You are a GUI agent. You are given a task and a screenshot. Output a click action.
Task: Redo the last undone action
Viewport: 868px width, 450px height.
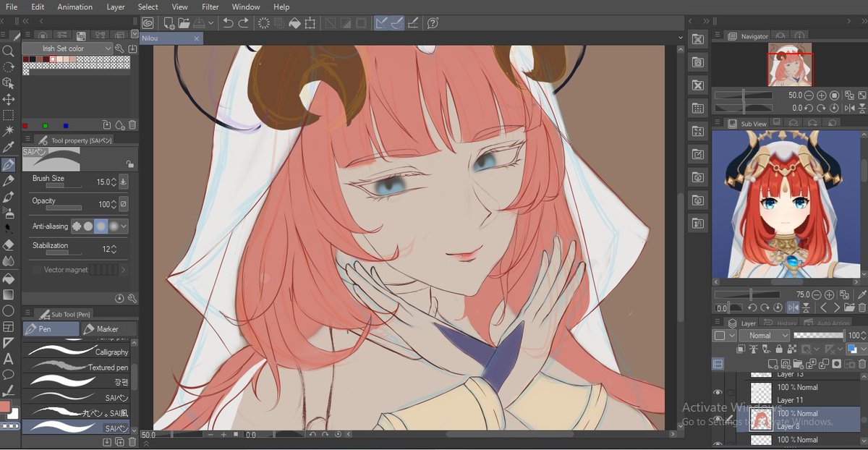tap(244, 23)
